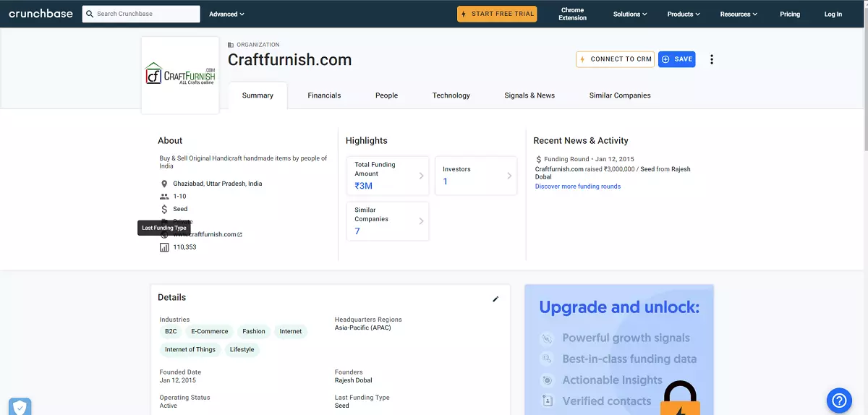Expand the Resources menu
The height and width of the screenshot is (415, 868).
[739, 14]
